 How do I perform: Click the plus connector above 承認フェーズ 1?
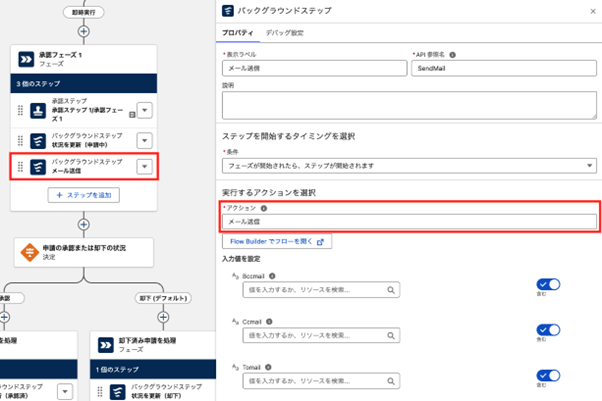coord(84,31)
